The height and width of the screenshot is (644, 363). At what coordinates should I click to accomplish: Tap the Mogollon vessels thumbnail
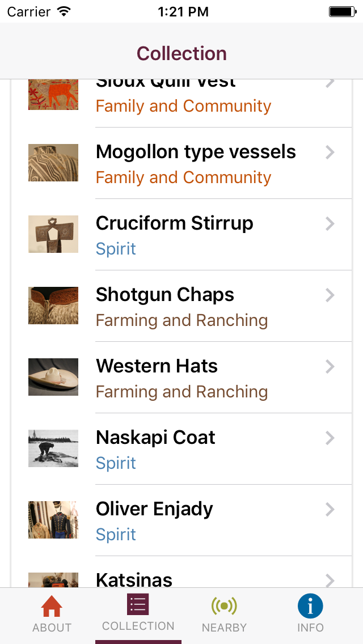pos(53,163)
